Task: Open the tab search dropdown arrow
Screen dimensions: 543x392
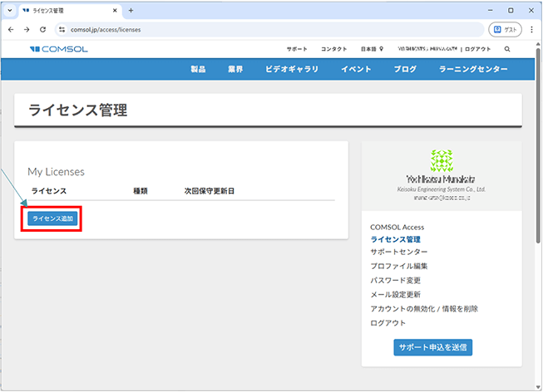Action: pyautogui.click(x=9, y=10)
